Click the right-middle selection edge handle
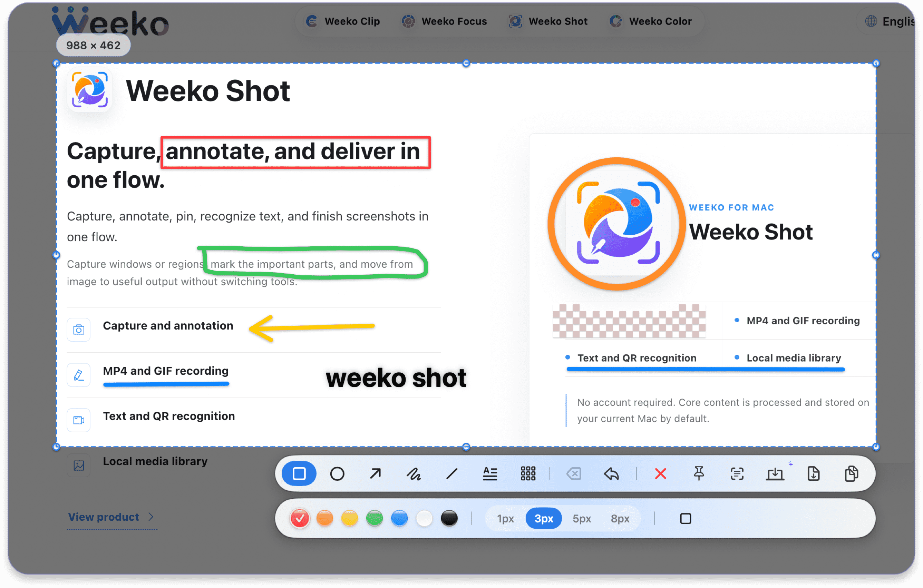This screenshot has width=923, height=588. [x=876, y=255]
